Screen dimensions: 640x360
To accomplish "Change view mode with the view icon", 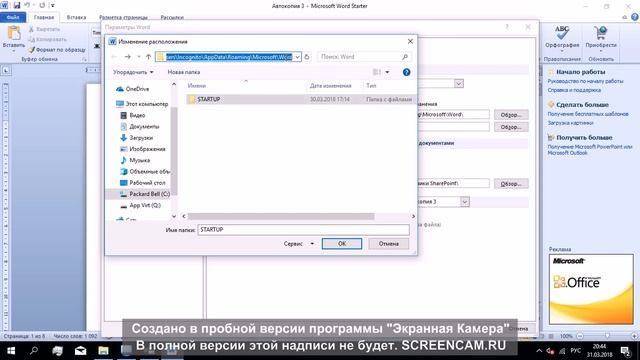I will click(x=377, y=72).
